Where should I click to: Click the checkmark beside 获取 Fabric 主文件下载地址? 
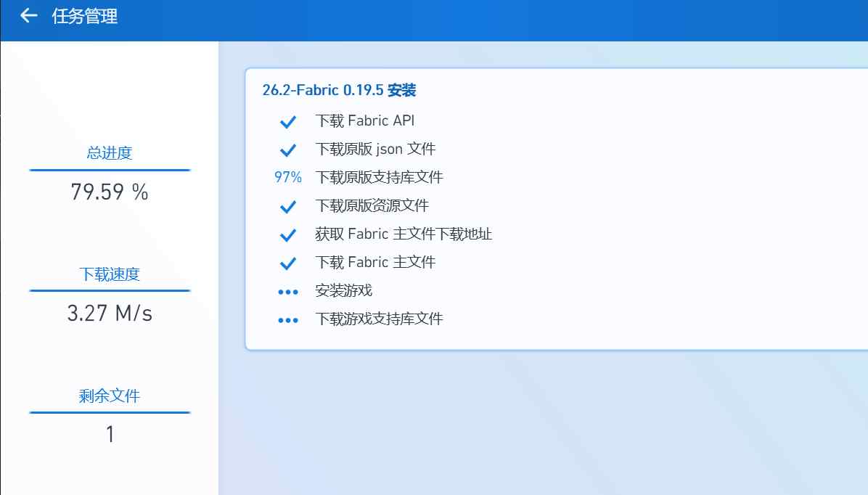[288, 234]
